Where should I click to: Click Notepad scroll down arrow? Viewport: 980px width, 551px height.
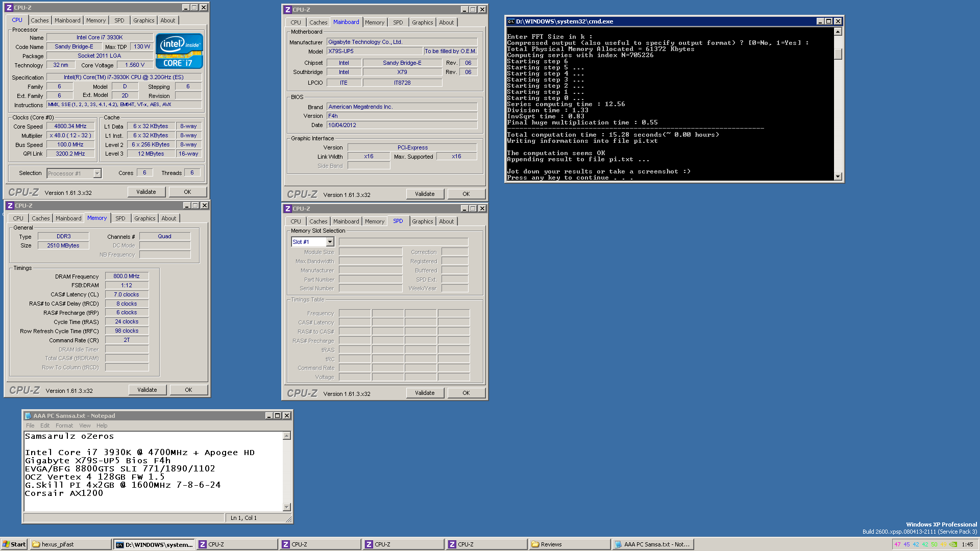(x=286, y=507)
